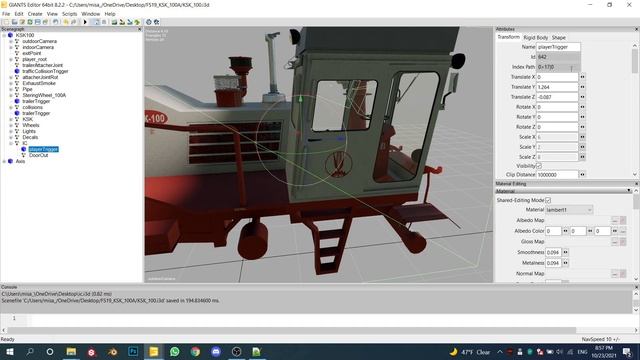Expand the outdoorCamera tree node
This screenshot has width=640, height=360.
click(11, 41)
